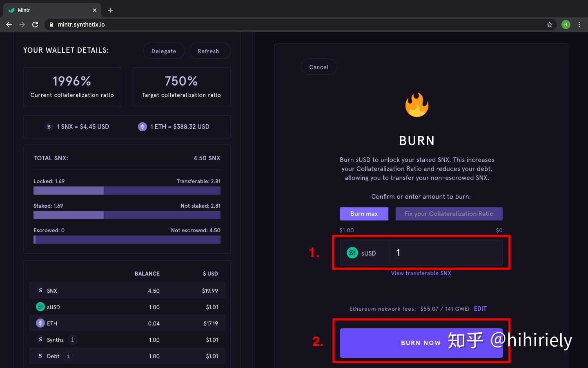Viewport: 588px width, 368px height.
Task: Click SNX icon in balance table
Action: (x=40, y=290)
